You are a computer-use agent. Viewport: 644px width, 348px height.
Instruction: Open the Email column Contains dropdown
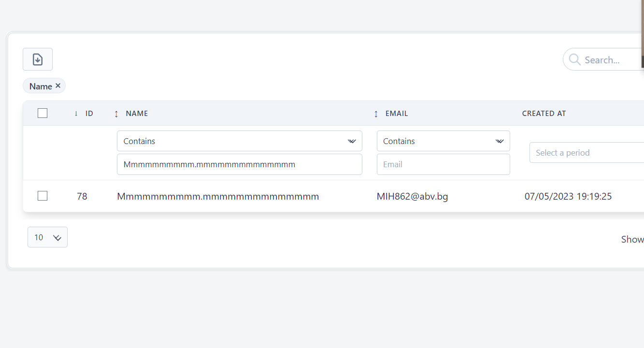(443, 141)
